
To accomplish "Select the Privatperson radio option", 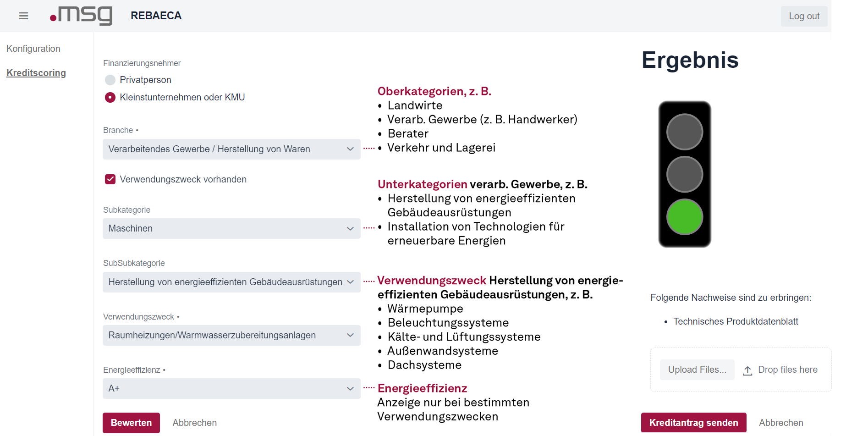I will (x=110, y=80).
